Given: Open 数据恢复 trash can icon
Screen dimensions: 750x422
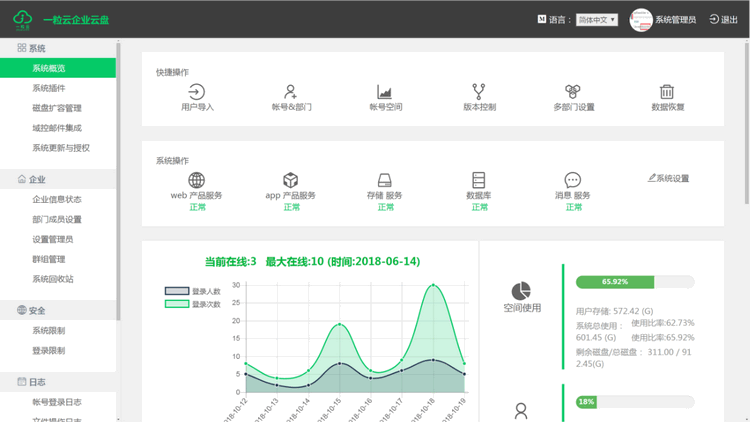Looking at the screenshot, I should coord(667,92).
